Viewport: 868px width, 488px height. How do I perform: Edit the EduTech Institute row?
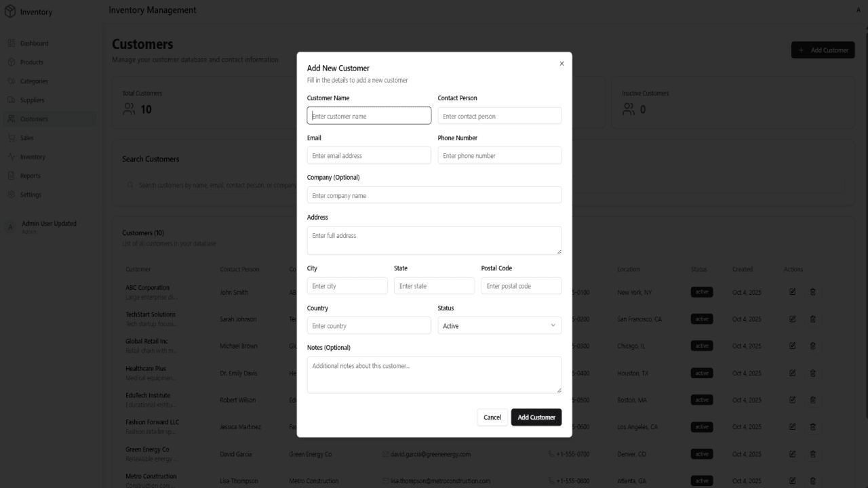pos(792,400)
